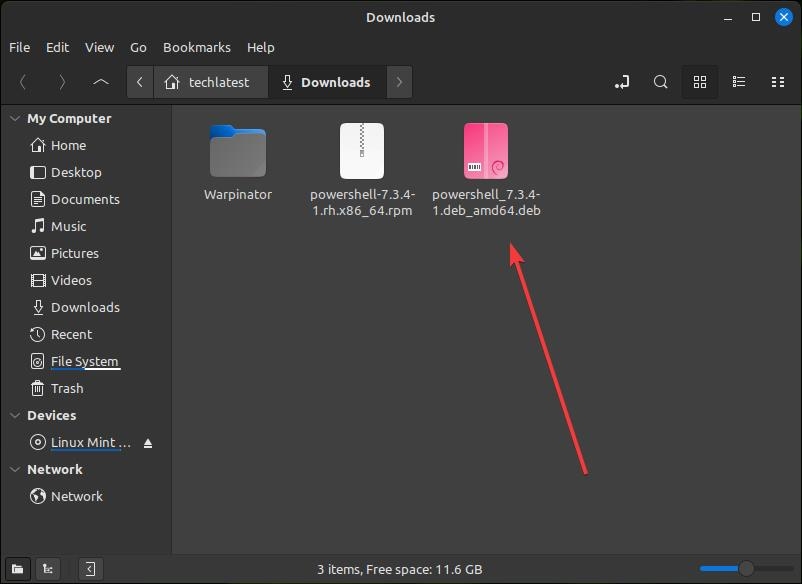Image resolution: width=802 pixels, height=584 pixels.
Task: Click the powershell-7.3.4-1.rh.x86_64.rpm filename
Action: (362, 203)
